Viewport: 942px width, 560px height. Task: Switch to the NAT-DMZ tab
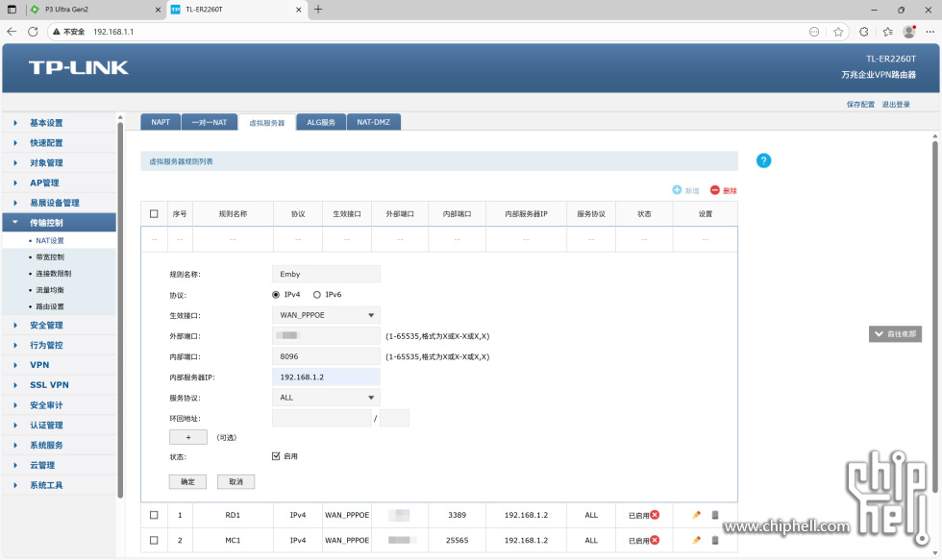coord(373,122)
